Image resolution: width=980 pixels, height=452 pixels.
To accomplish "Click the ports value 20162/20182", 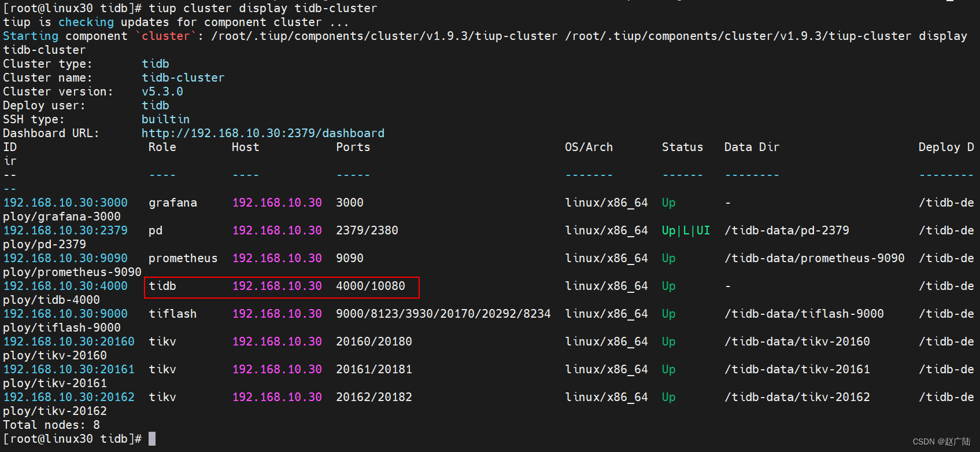I will (374, 397).
